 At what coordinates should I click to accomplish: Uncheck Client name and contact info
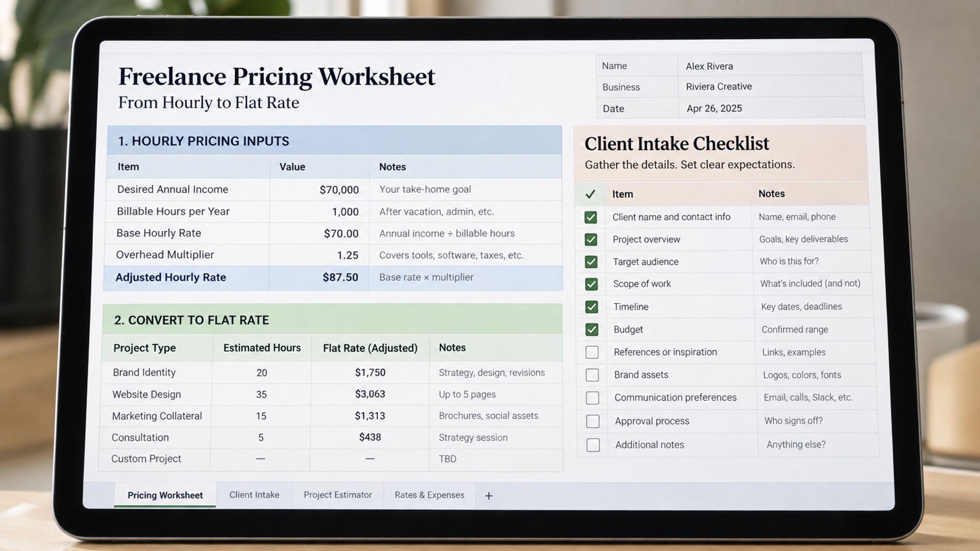pyautogui.click(x=590, y=217)
